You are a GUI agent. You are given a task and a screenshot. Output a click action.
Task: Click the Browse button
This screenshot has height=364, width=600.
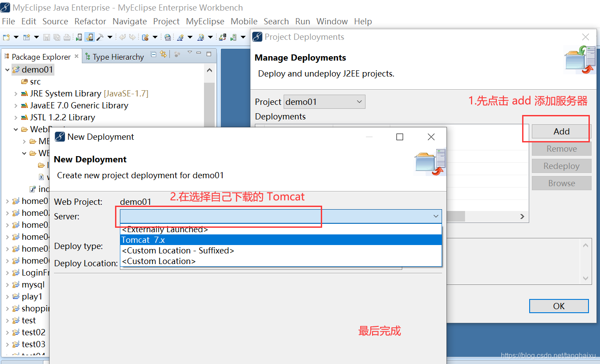(x=562, y=183)
